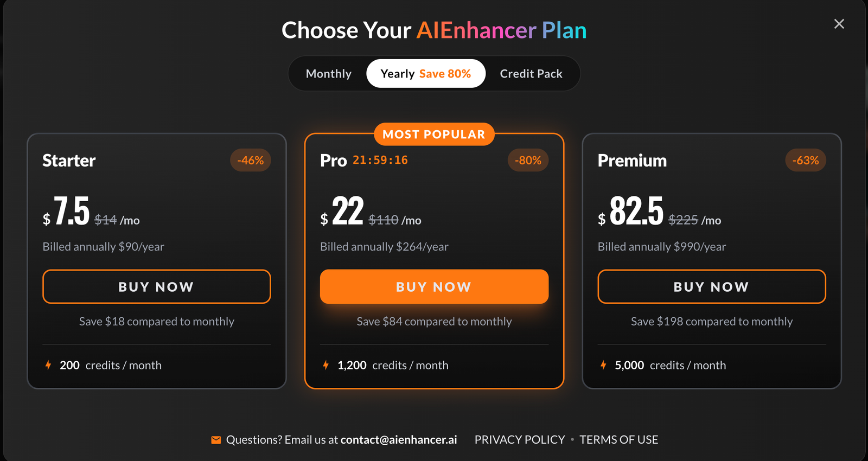The height and width of the screenshot is (461, 868).
Task: Click the lightning icon beside 1,200 credits
Action: tap(326, 365)
